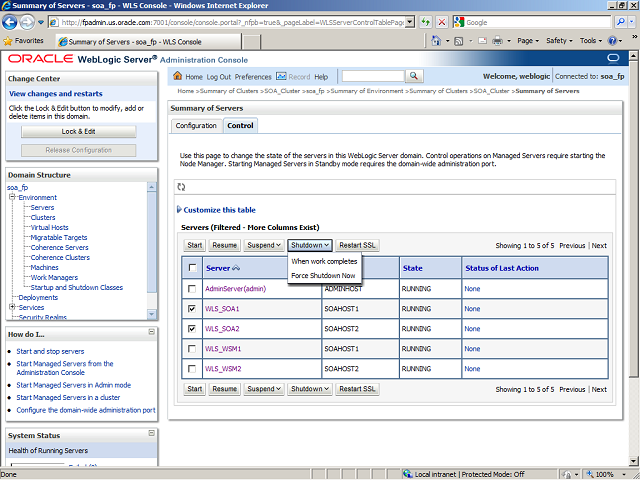Click the WebLogic Home icon in toolbar

pos(179,76)
